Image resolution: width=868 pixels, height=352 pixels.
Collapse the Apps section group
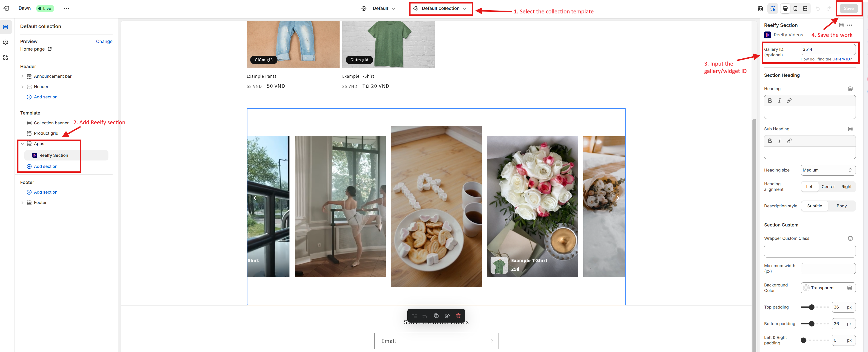click(x=22, y=144)
